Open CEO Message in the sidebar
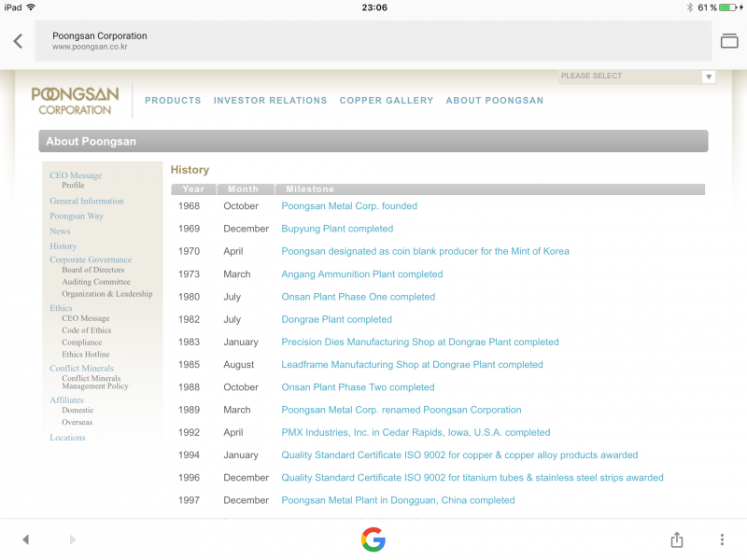This screenshot has width=747, height=560. pyautogui.click(x=76, y=175)
